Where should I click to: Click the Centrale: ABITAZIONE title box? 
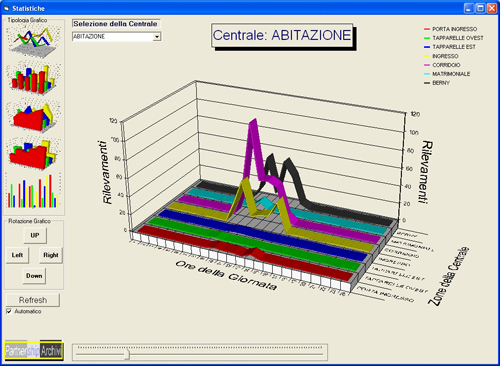click(282, 35)
